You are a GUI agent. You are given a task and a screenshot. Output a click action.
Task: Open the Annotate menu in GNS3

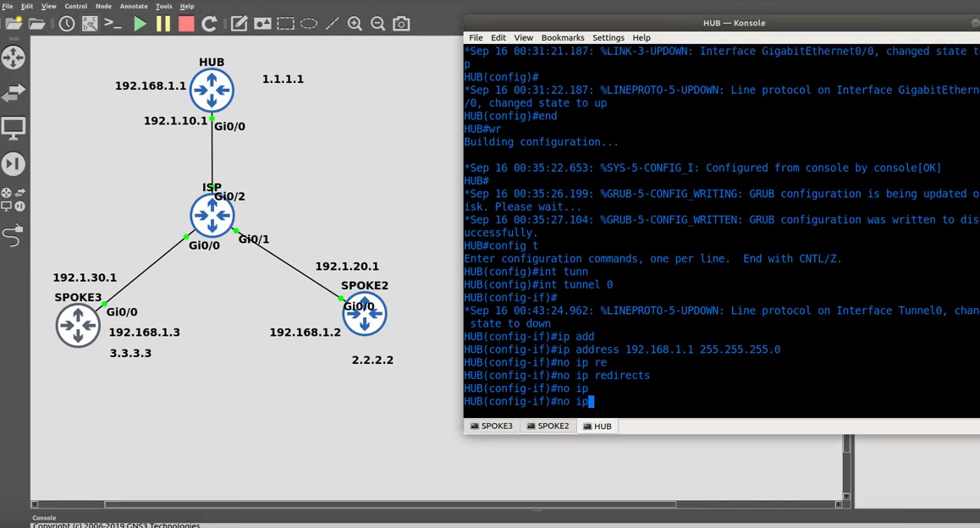point(133,6)
